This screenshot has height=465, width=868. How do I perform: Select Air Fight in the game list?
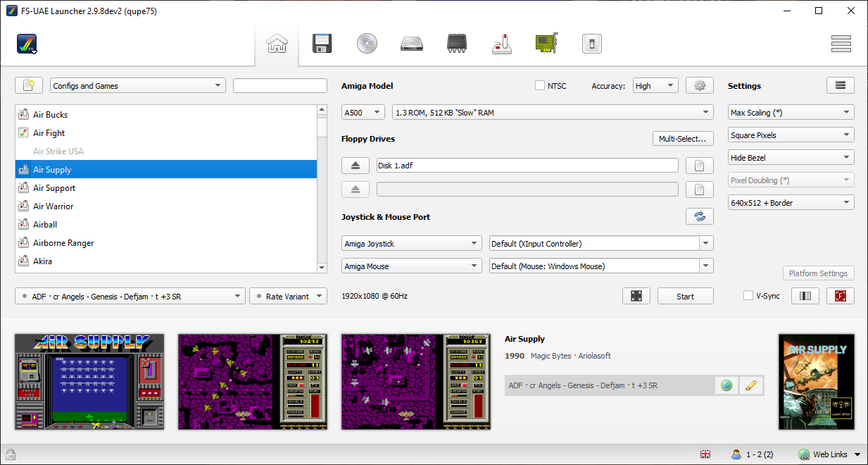click(x=166, y=133)
